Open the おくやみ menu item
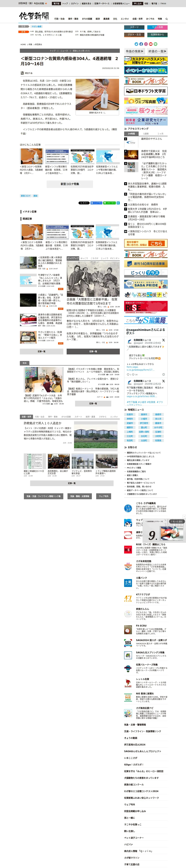Image resolution: width=186 pixels, height=868 pixels. (150, 19)
